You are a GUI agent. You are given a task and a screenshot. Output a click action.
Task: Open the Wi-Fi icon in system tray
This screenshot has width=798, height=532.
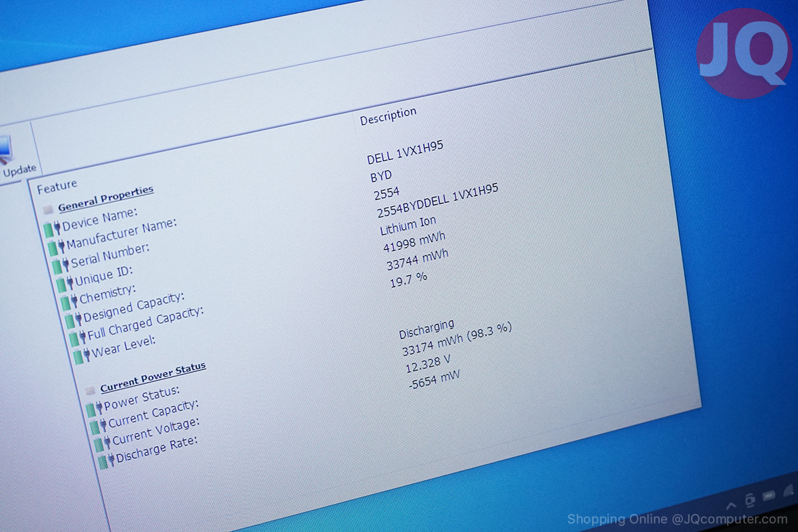[789, 491]
